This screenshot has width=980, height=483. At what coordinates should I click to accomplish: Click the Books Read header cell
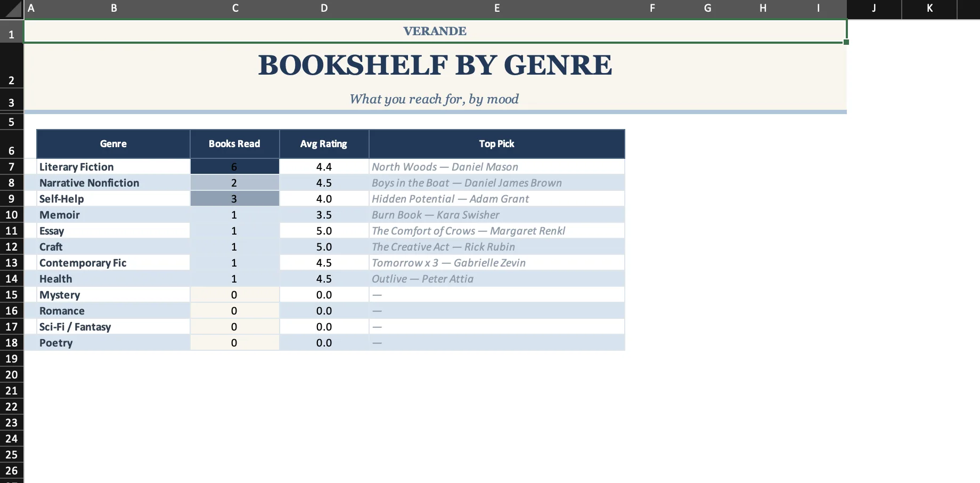235,144
